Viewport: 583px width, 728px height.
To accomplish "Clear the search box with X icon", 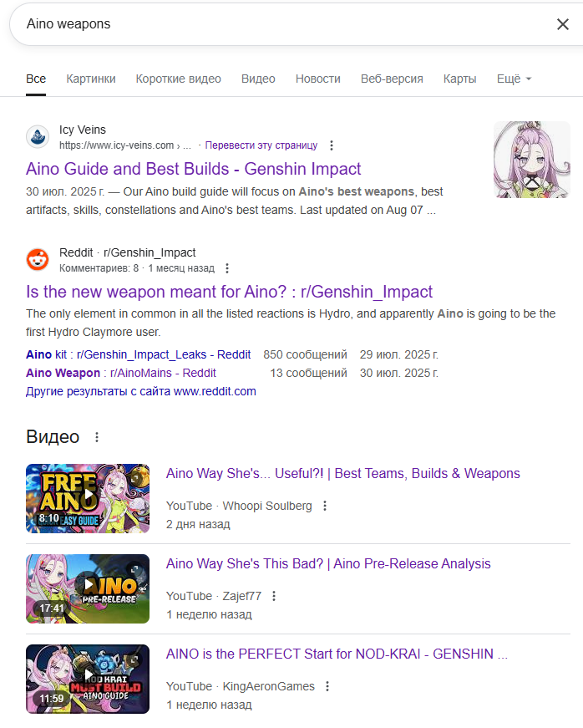I will tap(563, 24).
